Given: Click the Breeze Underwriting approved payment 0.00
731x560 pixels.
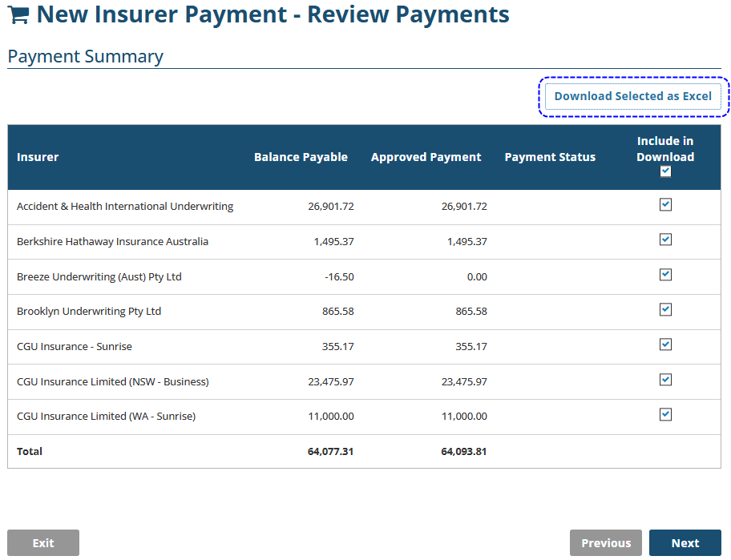Looking at the screenshot, I should pyautogui.click(x=477, y=276).
